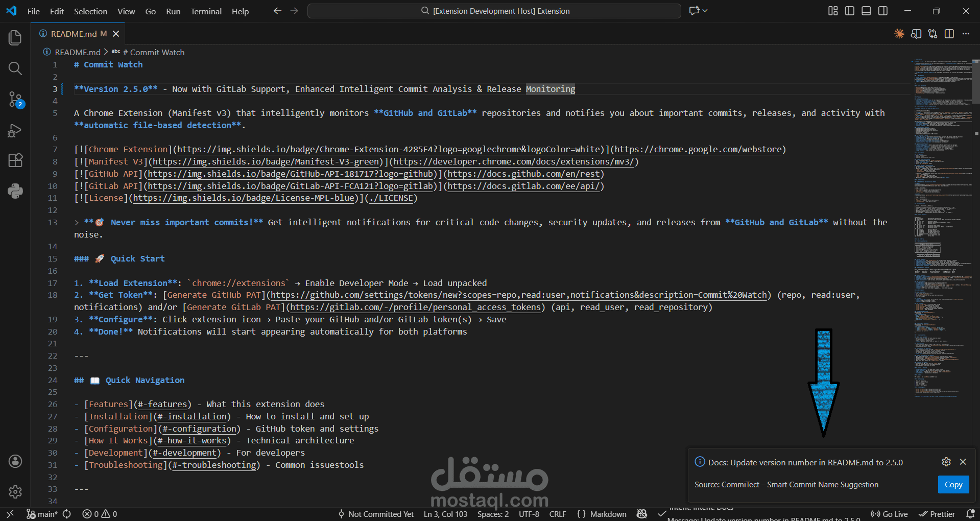The image size is (980, 521).
Task: Open the Explorer view in the activity bar
Action: tap(15, 38)
